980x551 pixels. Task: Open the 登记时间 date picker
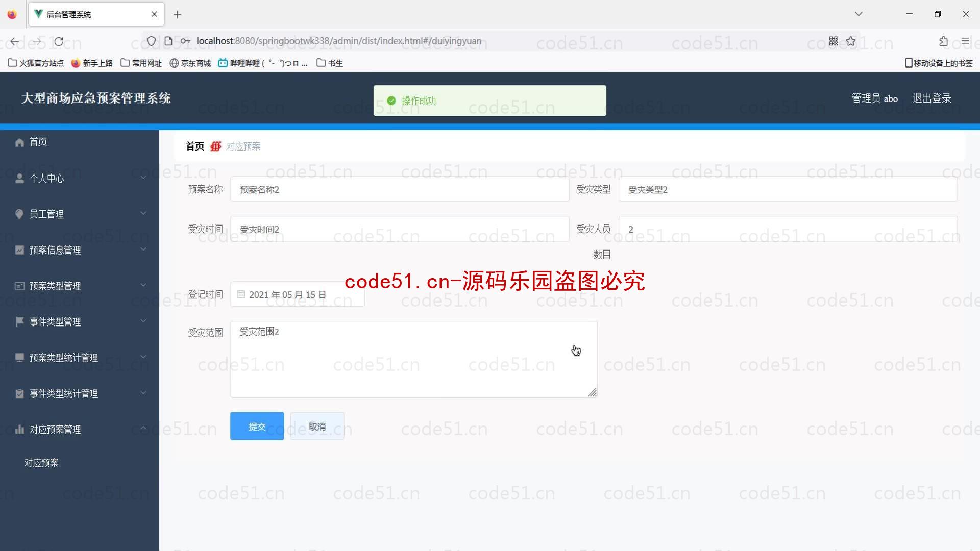point(298,294)
